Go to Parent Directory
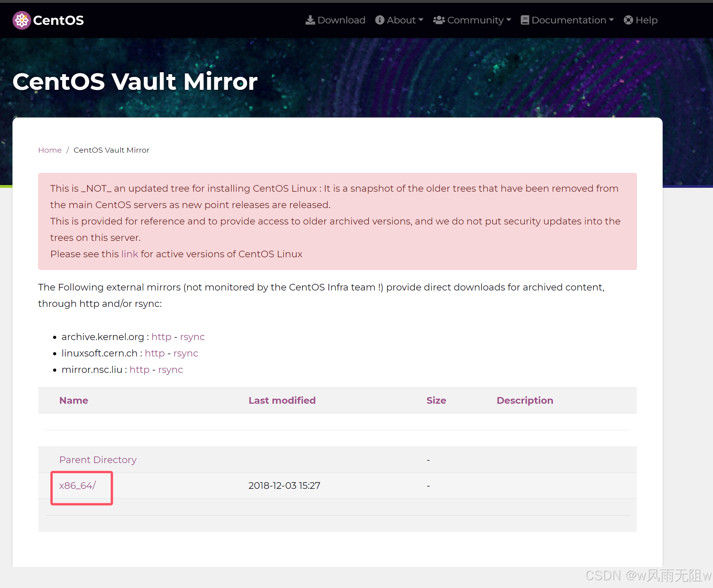 [x=98, y=460]
